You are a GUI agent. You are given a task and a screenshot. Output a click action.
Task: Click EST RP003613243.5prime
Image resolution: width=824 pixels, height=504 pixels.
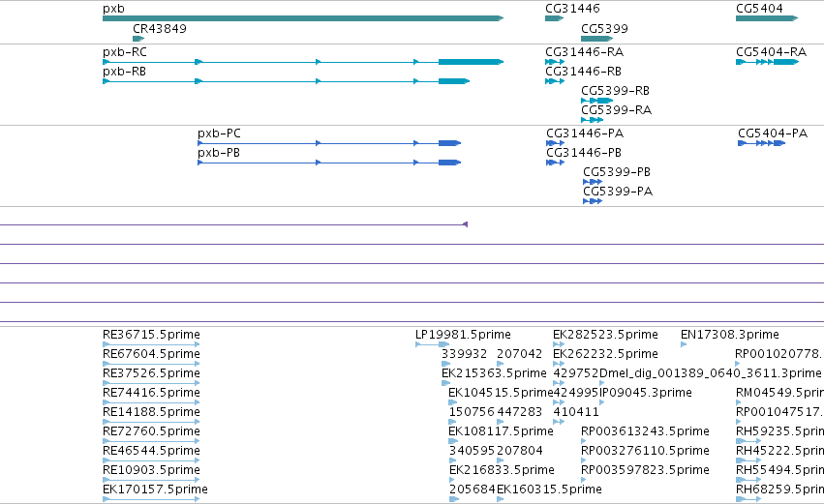coord(645,431)
